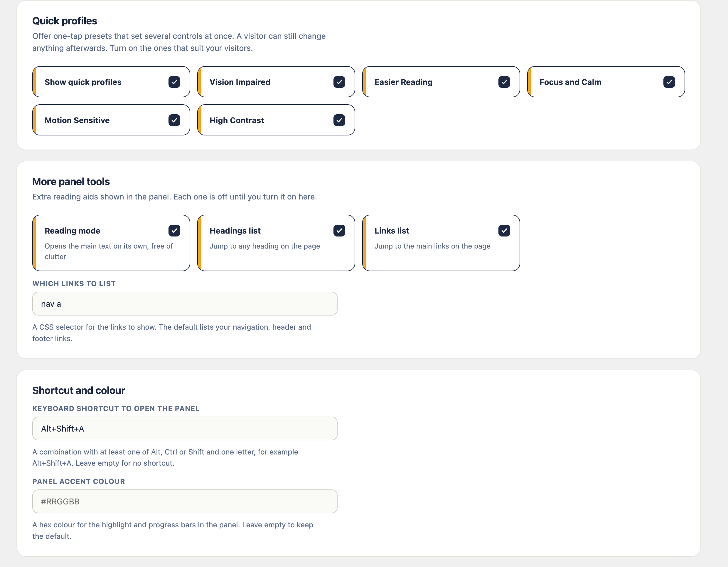Click the Panel accent colour hex field
The width and height of the screenshot is (728, 567).
point(185,501)
